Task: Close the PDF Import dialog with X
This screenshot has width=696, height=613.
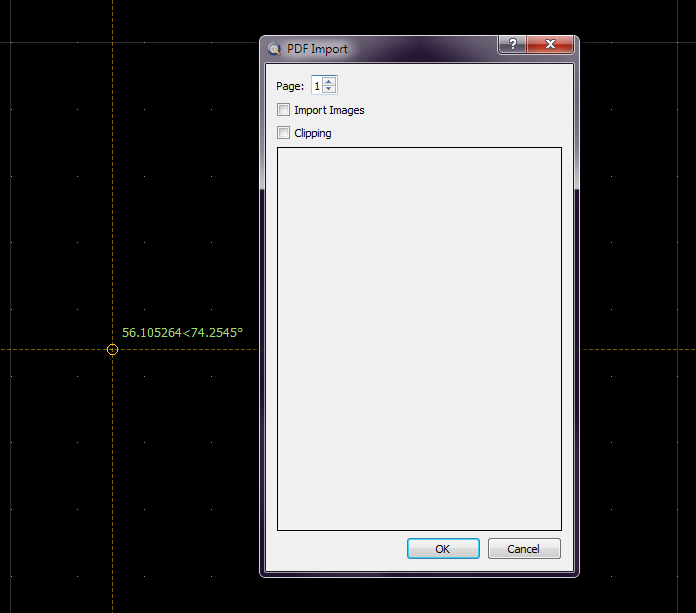Action: point(550,45)
